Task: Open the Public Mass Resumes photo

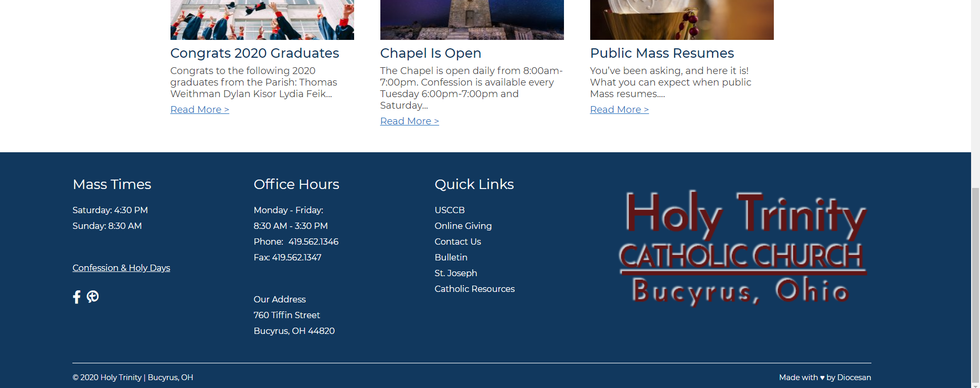Action: [681, 20]
